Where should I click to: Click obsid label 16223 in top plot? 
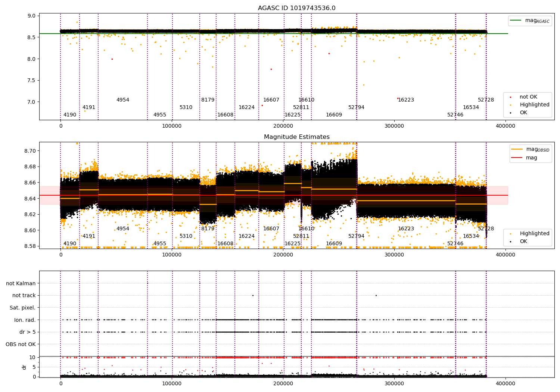pos(406,100)
